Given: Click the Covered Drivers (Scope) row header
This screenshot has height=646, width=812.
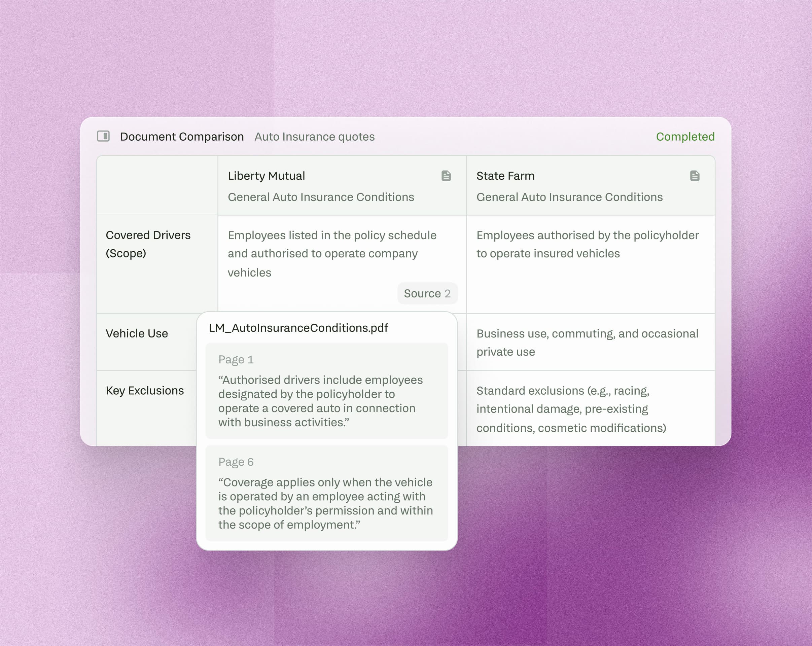Looking at the screenshot, I should coord(148,244).
